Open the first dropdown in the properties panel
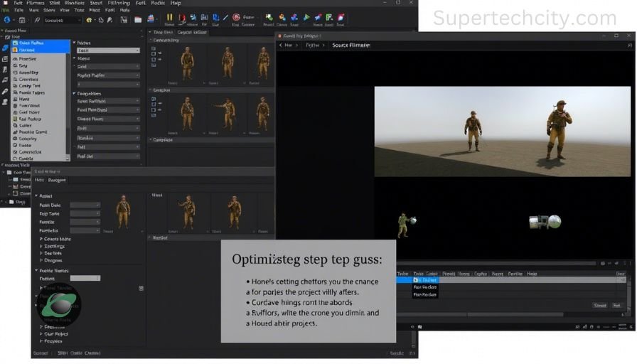The width and height of the screenshot is (637, 364). point(107,50)
